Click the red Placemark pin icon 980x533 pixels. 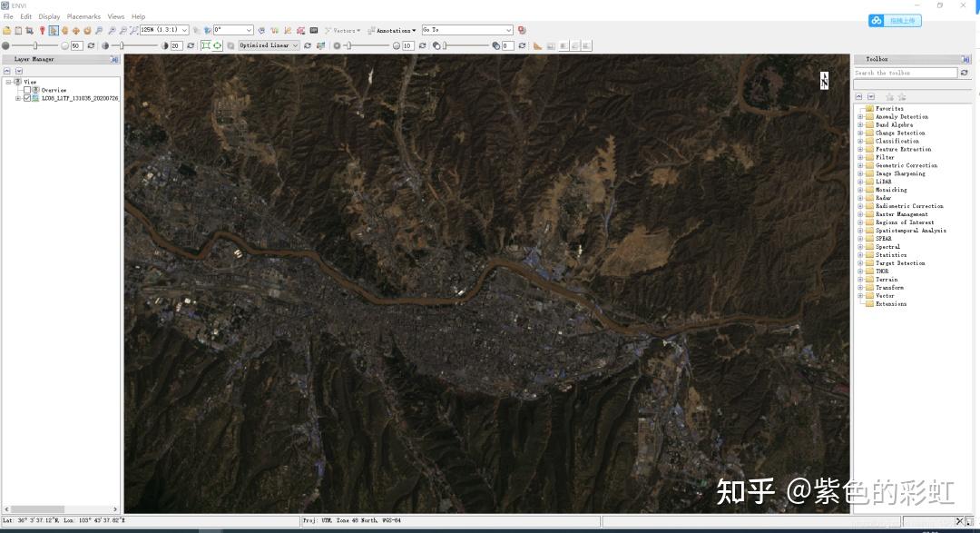[x=42, y=30]
